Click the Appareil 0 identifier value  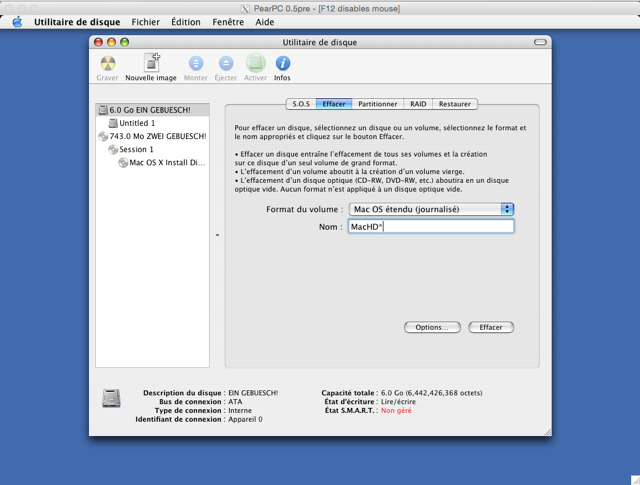(x=245, y=420)
